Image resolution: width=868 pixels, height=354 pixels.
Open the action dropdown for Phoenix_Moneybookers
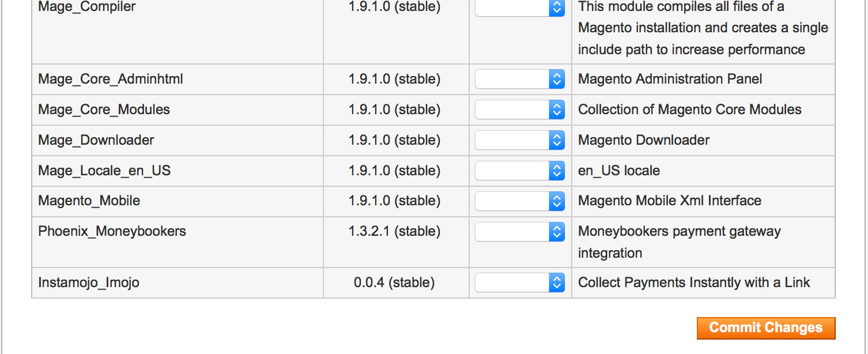point(520,231)
